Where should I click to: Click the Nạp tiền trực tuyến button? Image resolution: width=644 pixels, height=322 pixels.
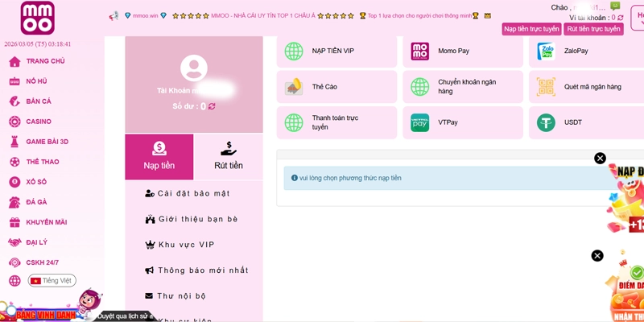(x=531, y=29)
